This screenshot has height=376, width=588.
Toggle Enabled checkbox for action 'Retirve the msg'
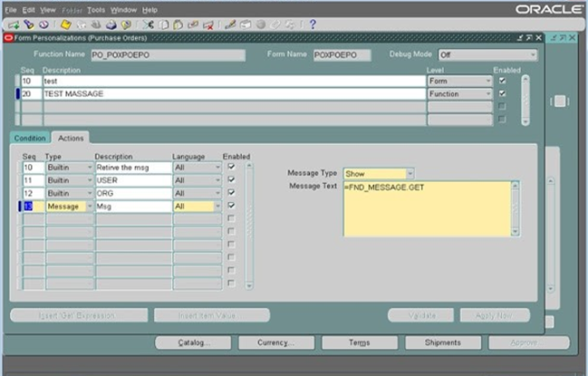pos(231,167)
